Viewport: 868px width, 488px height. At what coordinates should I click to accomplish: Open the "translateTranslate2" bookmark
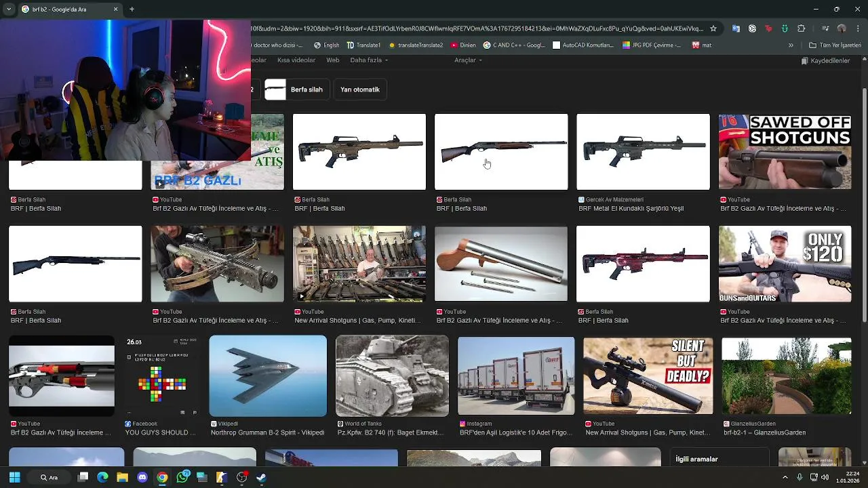pos(416,45)
